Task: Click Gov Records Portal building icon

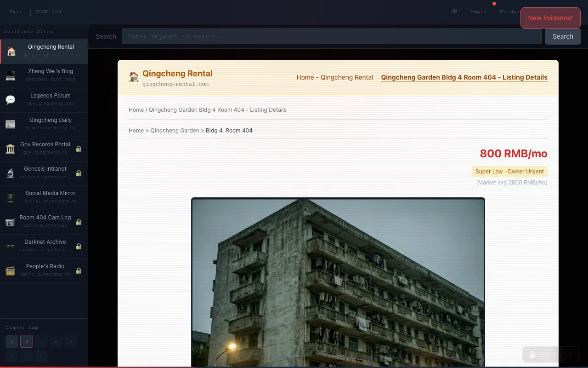Action: coord(11,149)
